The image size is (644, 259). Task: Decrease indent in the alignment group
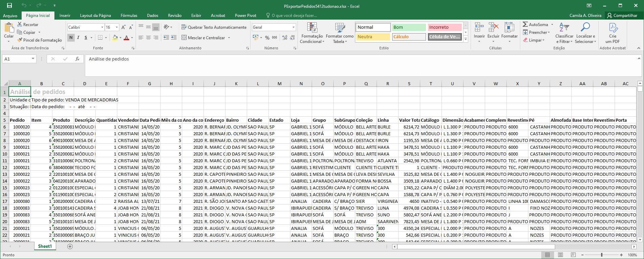(x=166, y=38)
